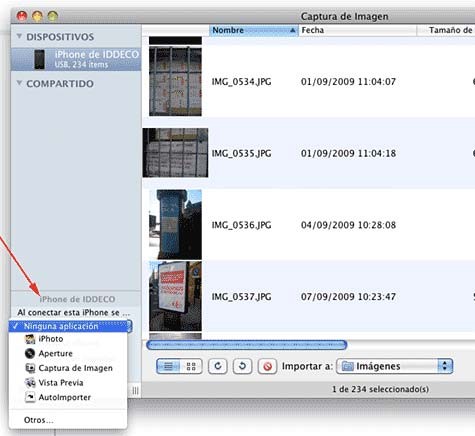Select thumbnail of IMG_0534.JPG
This screenshot has height=436, width=475.
[175, 81]
